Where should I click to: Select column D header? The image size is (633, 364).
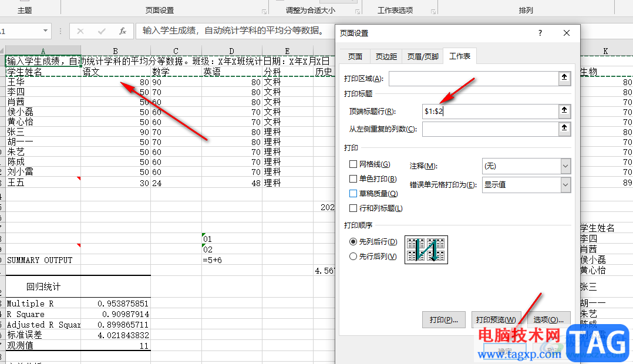[232, 51]
